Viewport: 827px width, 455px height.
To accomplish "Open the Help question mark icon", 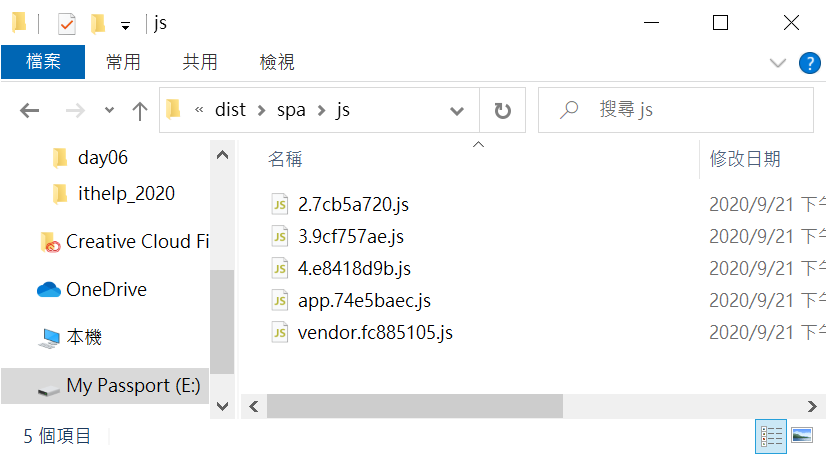I will 810,63.
